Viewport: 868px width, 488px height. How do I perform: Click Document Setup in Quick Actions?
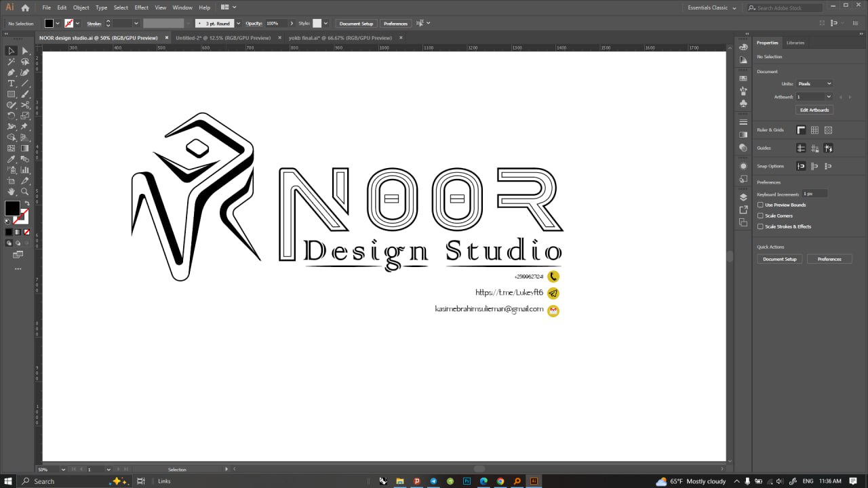[780, 259]
